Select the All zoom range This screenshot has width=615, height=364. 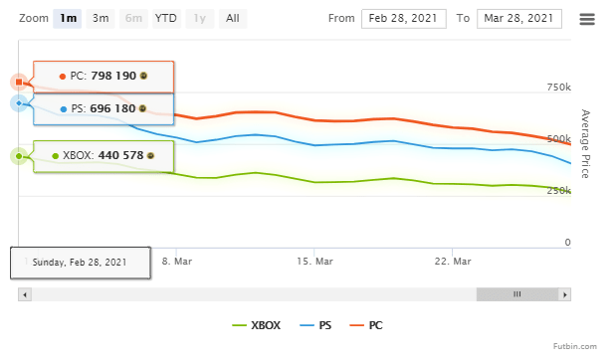click(x=232, y=19)
